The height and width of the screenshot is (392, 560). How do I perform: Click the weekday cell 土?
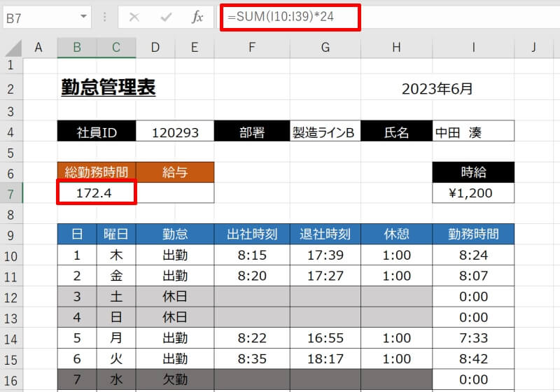click(116, 296)
